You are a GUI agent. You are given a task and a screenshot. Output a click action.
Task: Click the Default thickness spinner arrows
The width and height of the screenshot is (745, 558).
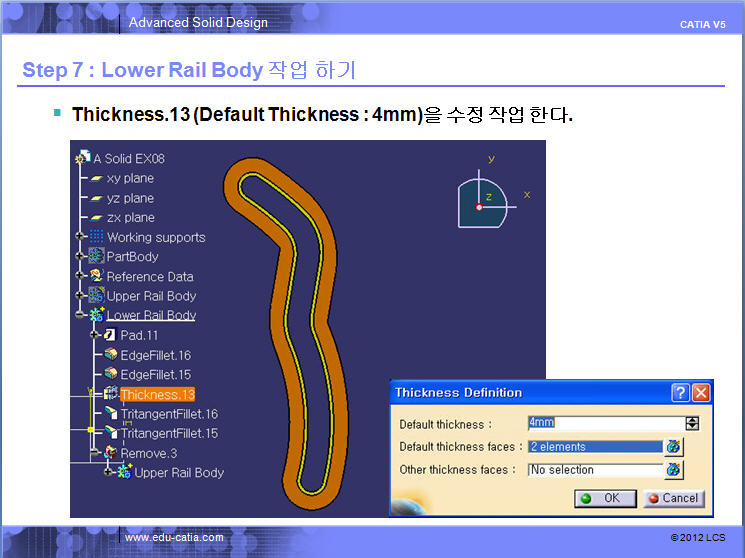(x=692, y=423)
